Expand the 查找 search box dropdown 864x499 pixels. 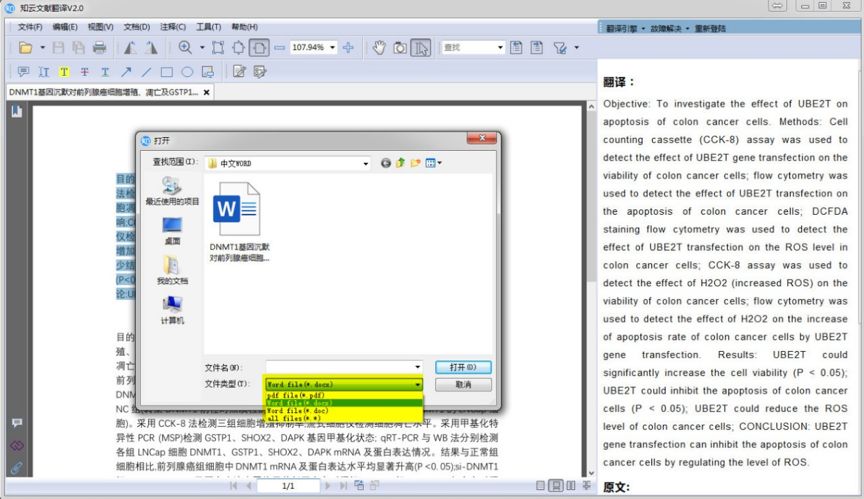(x=500, y=48)
